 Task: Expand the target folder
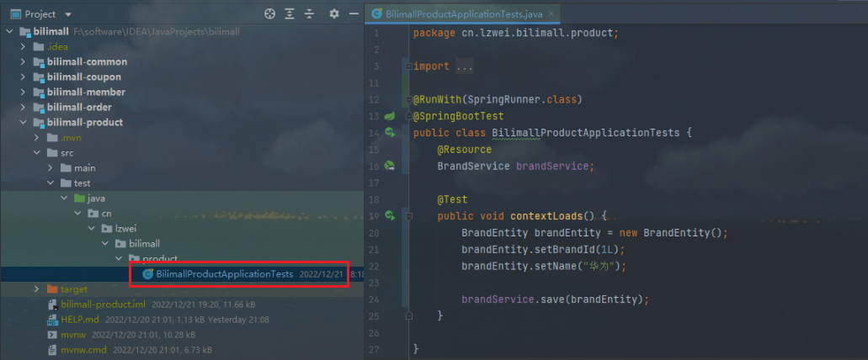click(36, 289)
